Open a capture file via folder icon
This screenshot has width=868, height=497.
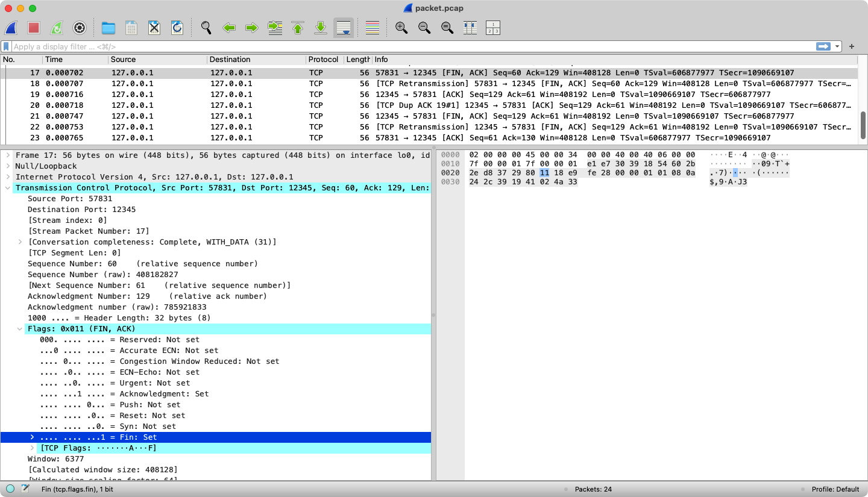coord(108,28)
